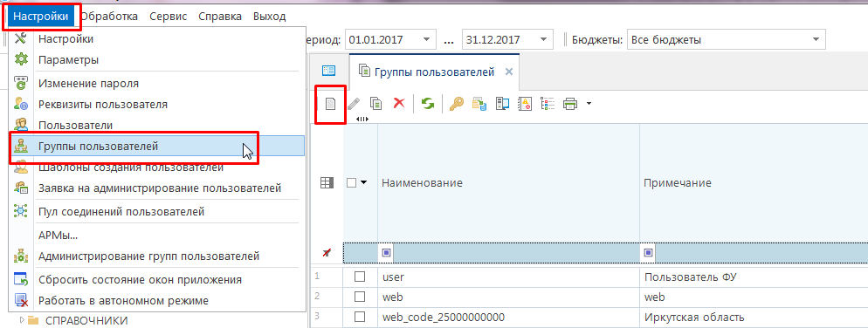Open the Справка menu
Screen dimensions: 868x328
pyautogui.click(x=220, y=16)
